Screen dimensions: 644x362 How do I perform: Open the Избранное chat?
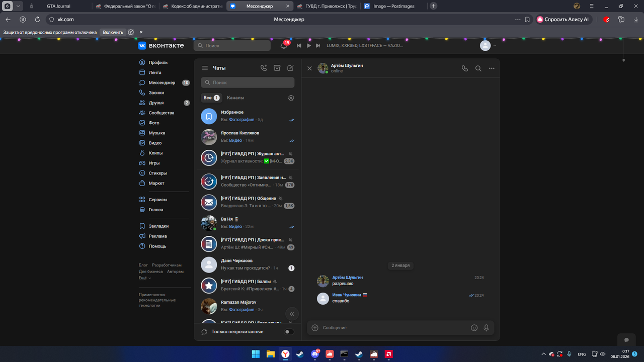tap(248, 116)
